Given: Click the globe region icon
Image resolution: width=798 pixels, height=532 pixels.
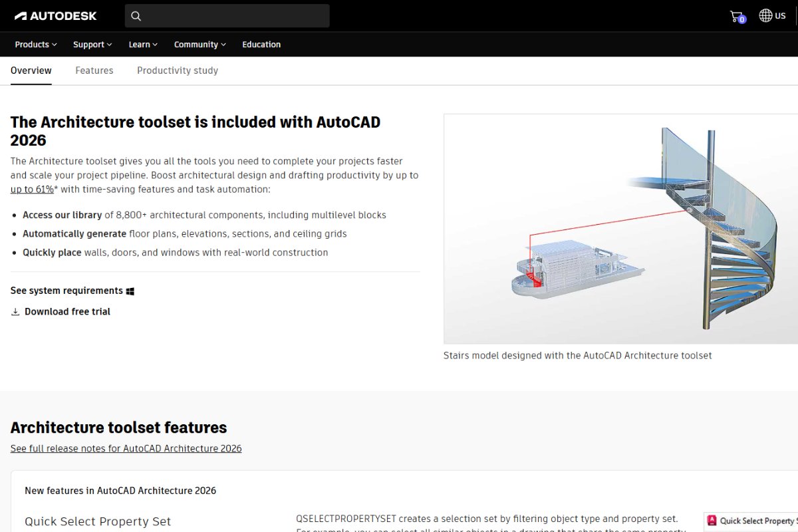Looking at the screenshot, I should (765, 15).
